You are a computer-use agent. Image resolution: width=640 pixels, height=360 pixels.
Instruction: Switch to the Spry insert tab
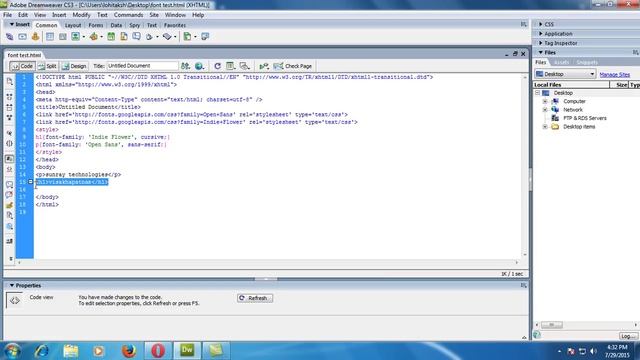point(134,25)
